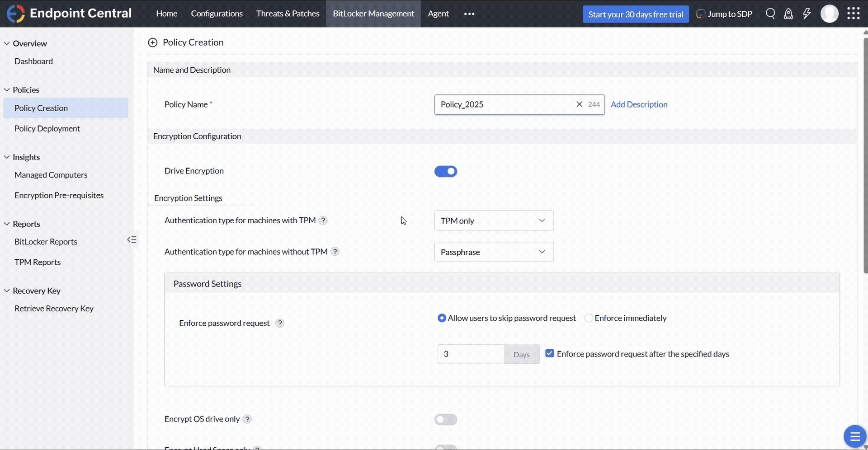The height and width of the screenshot is (450, 868).
Task: Select the Enforce immediately radio button
Action: click(x=589, y=318)
